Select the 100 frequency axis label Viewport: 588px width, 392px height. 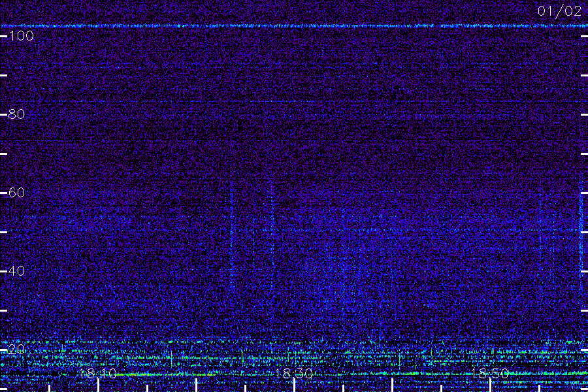(x=22, y=36)
